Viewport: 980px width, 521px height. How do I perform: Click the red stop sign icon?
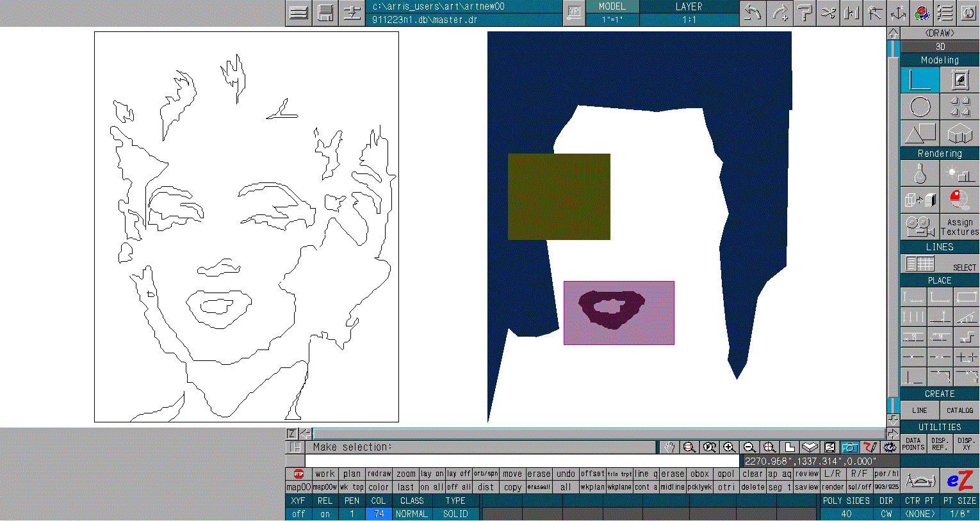pos(298,474)
